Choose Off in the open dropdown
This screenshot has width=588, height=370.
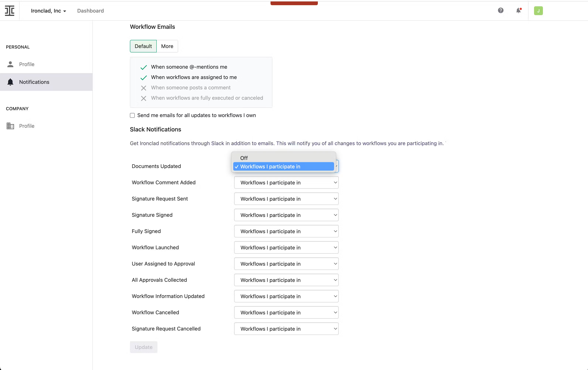click(283, 158)
